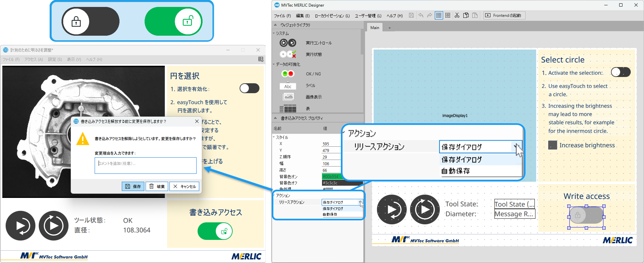Click the change reason comment field
Viewport: 644px width, 263px height.
[x=146, y=165]
